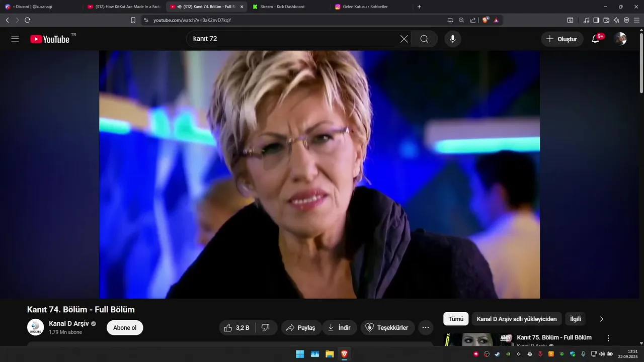Open the YouTube guide hamburger menu
This screenshot has height=362, width=644.
pos(15,39)
